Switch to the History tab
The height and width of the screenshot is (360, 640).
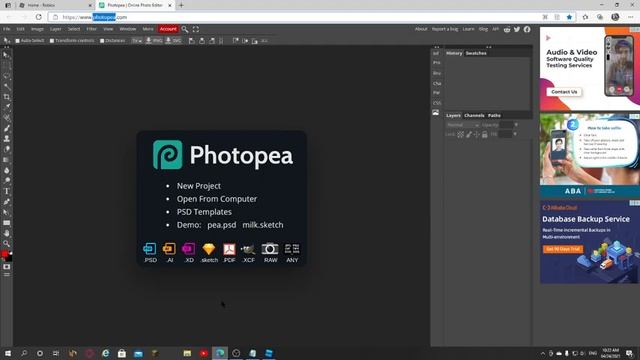click(x=454, y=53)
